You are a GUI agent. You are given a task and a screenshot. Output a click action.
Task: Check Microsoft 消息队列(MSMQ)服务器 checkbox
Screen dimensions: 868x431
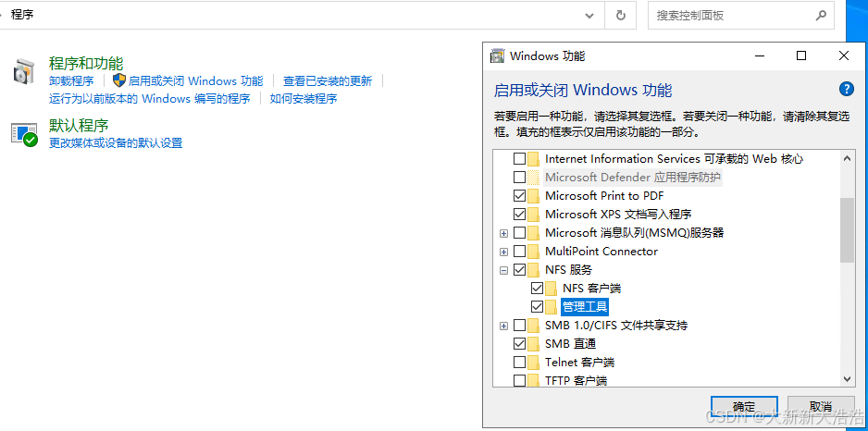point(519,233)
